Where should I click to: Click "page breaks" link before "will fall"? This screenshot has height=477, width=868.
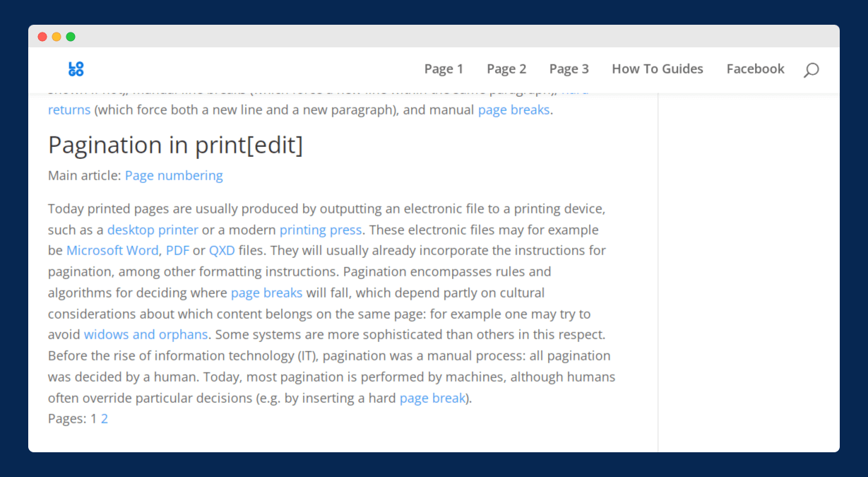tap(266, 293)
